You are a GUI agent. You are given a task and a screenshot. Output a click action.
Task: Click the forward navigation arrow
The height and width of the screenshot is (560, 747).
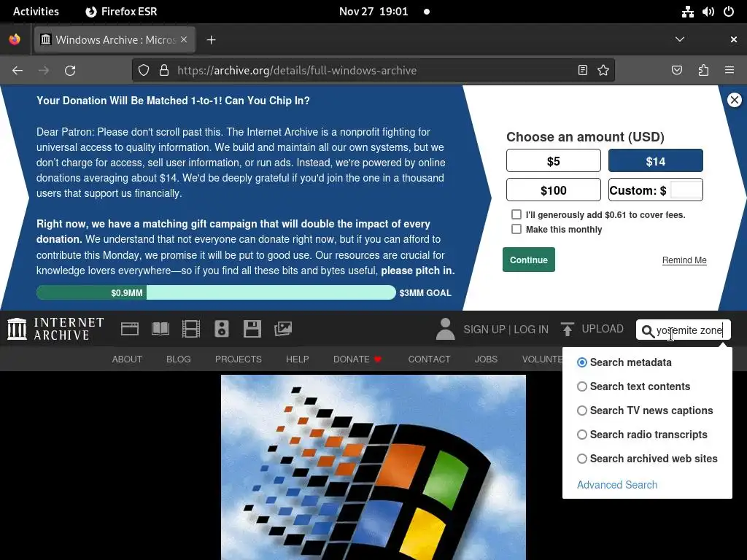pyautogui.click(x=44, y=71)
